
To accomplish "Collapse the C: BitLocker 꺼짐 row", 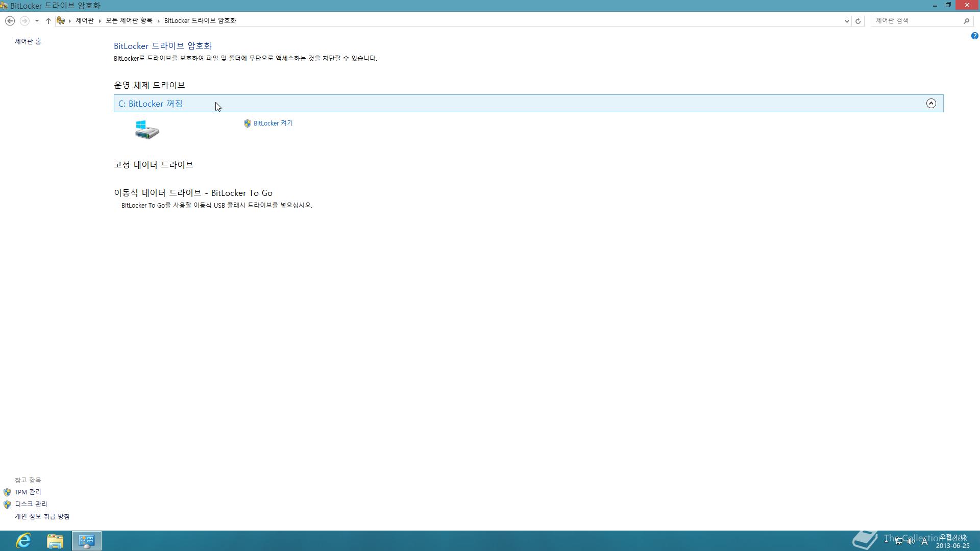I will pyautogui.click(x=528, y=103).
